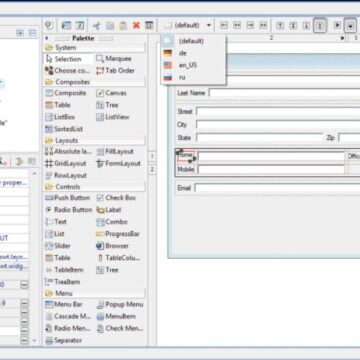The height and width of the screenshot is (360, 360).
Task: Select SortedList palette item
Action: pyautogui.click(x=64, y=129)
